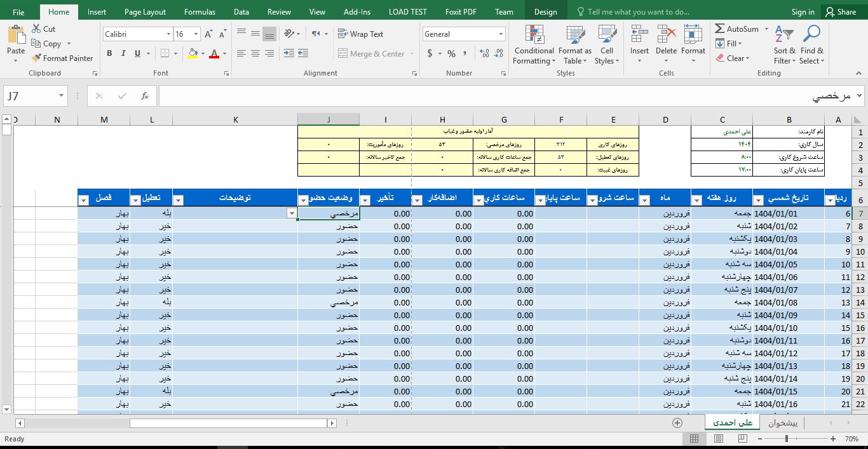Toggle Underline formatting
This screenshot has height=449, width=868.
(x=137, y=54)
